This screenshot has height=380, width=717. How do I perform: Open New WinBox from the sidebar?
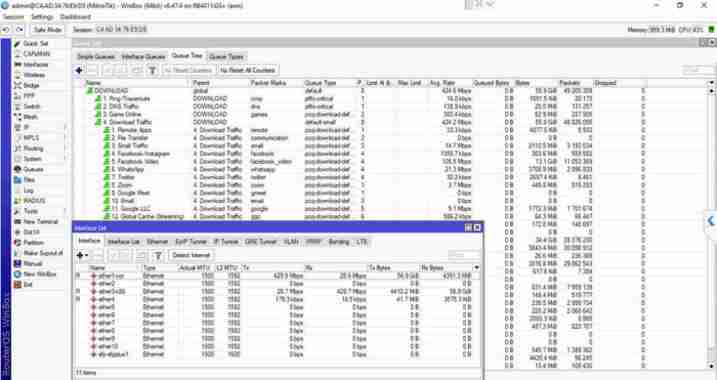(40, 274)
